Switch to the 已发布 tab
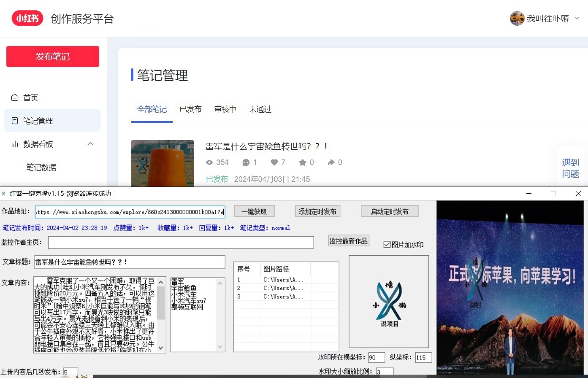The height and width of the screenshot is (378, 588). tap(190, 109)
